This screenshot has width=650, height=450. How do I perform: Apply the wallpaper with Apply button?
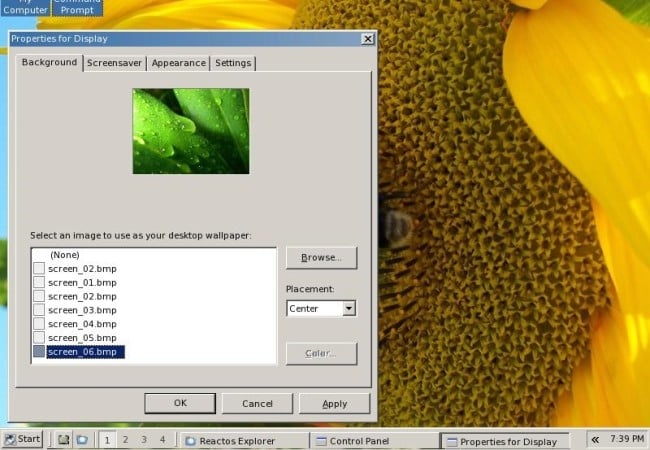pyautogui.click(x=335, y=404)
